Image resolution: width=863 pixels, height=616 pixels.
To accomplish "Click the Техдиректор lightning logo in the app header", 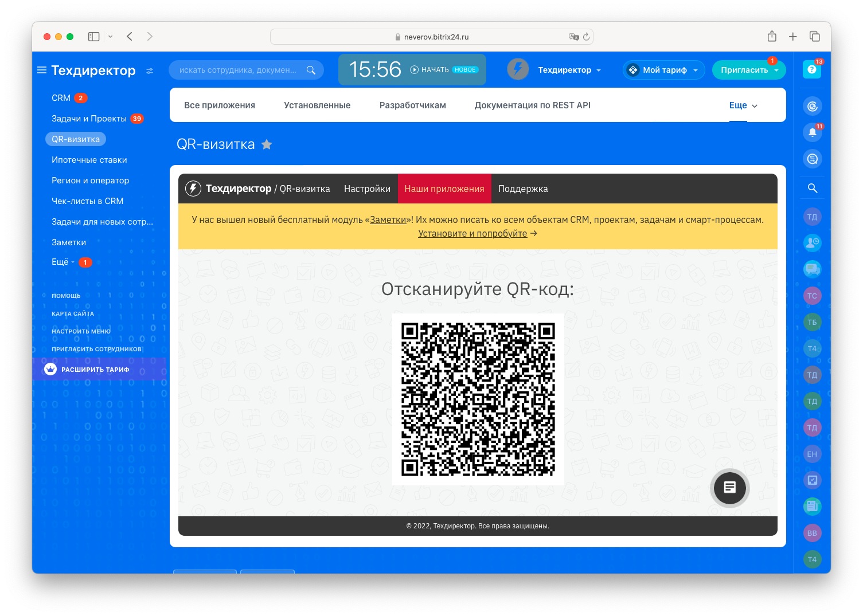I will [193, 189].
